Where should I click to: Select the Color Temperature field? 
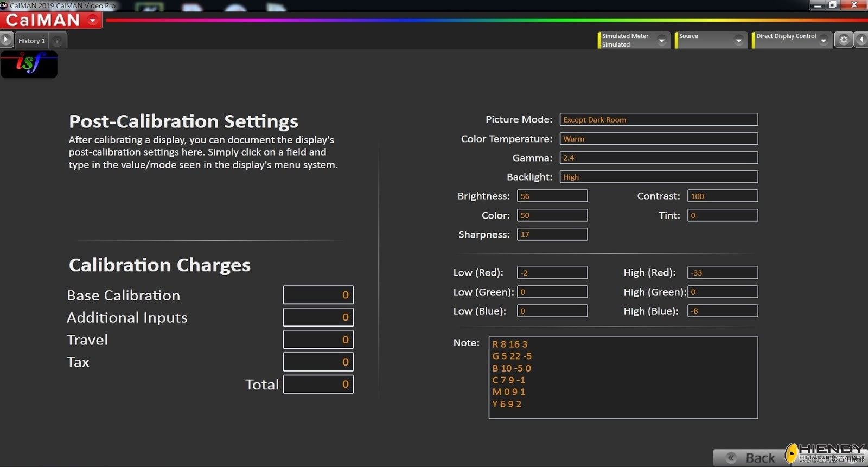click(x=659, y=139)
